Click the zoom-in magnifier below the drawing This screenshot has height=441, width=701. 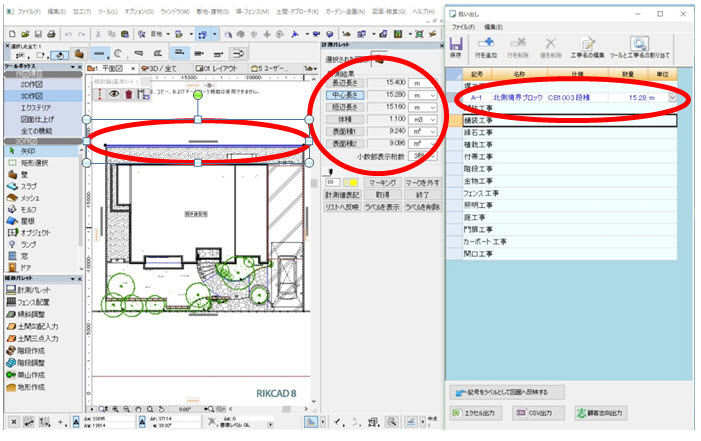pyautogui.click(x=115, y=409)
